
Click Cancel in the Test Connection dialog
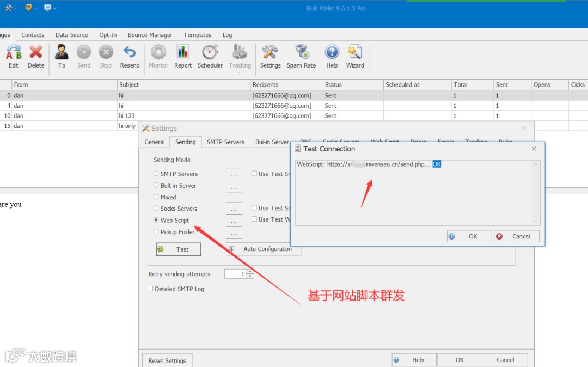coord(517,236)
